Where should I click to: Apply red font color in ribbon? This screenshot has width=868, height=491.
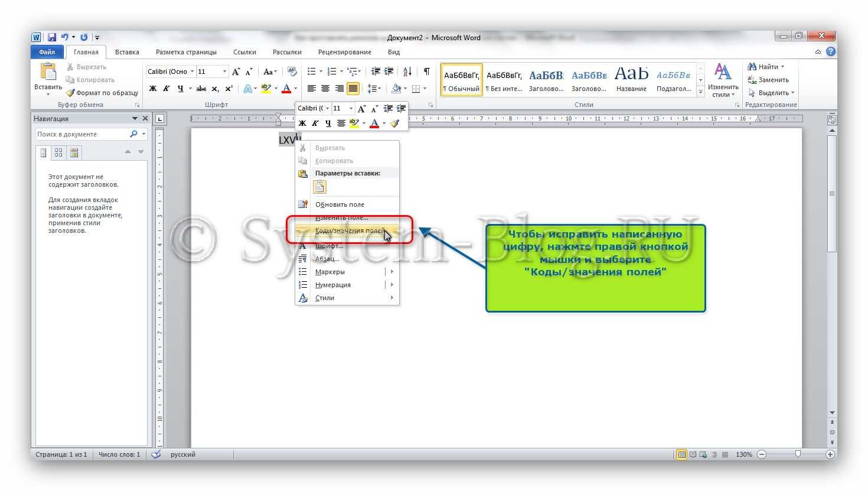tap(286, 89)
